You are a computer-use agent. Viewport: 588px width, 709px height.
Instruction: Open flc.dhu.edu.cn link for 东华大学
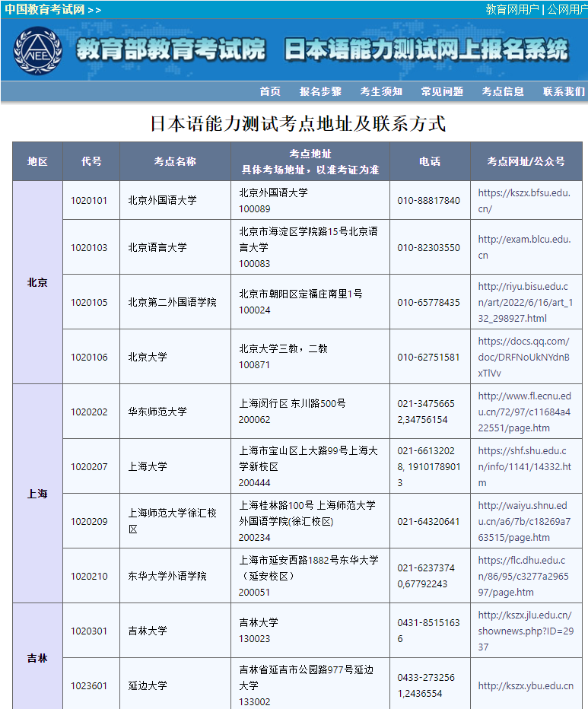click(524, 576)
